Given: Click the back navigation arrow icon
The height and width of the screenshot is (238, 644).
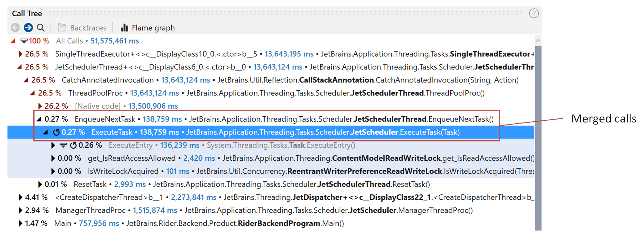Looking at the screenshot, I should 15,28.
